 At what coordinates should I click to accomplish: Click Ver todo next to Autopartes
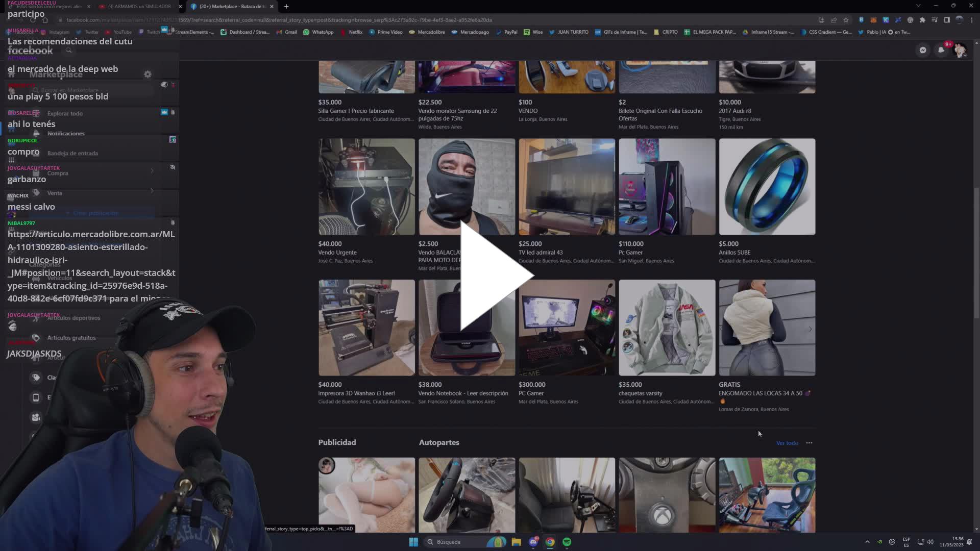pos(787,442)
